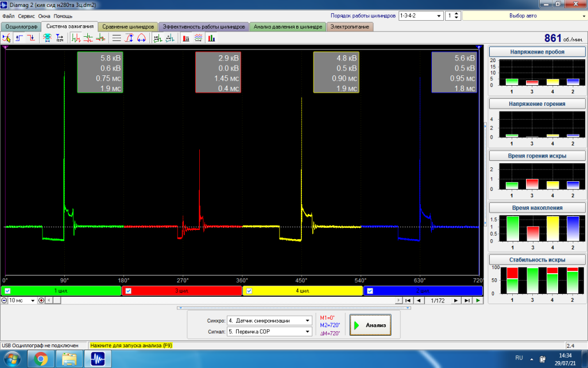Toggle the 2 цил. checkbox
This screenshot has height=368, width=588.
(x=370, y=290)
